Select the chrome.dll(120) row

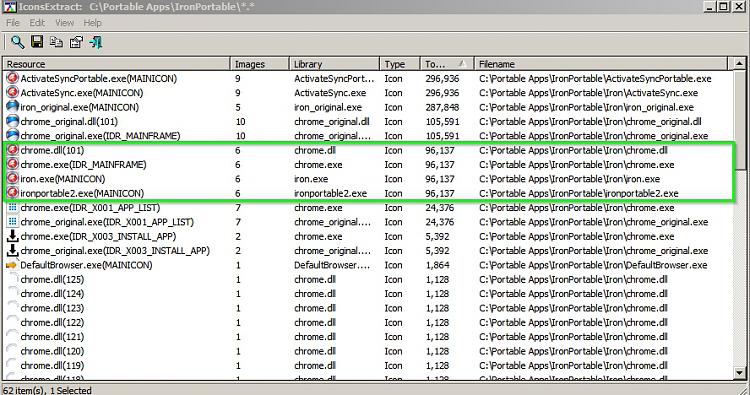[367, 351]
